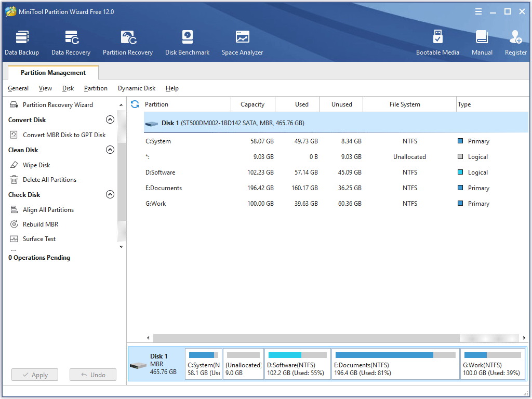
Task: Click the Undo button
Action: tap(92, 375)
